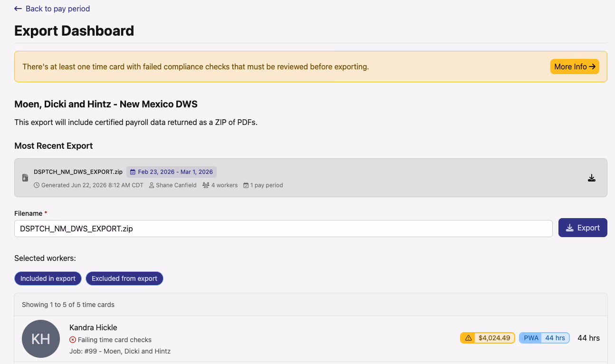Click the KH avatar of Kandra Hickle
Image resolution: width=615 pixels, height=364 pixels.
click(x=41, y=339)
